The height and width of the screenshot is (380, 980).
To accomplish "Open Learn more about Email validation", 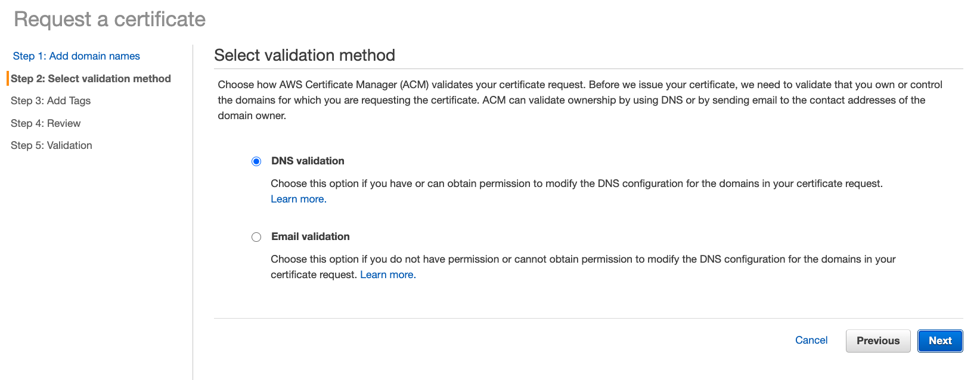I will (x=387, y=274).
